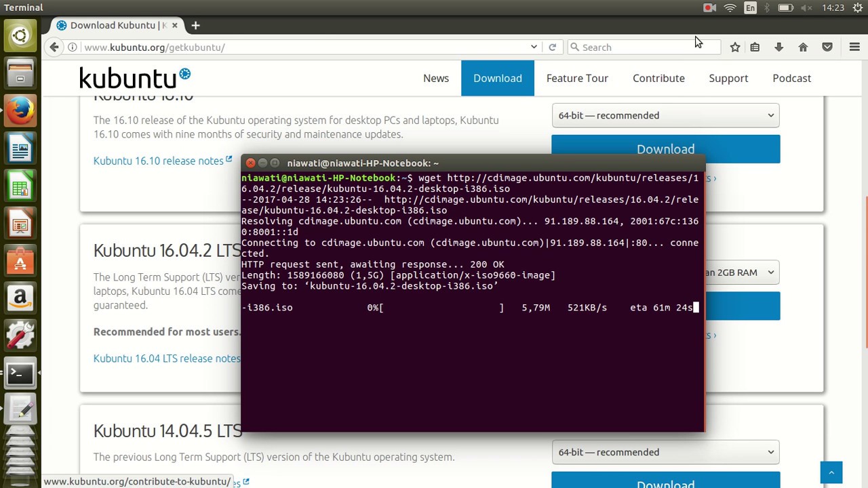Go to Firefox home page icon

(803, 47)
